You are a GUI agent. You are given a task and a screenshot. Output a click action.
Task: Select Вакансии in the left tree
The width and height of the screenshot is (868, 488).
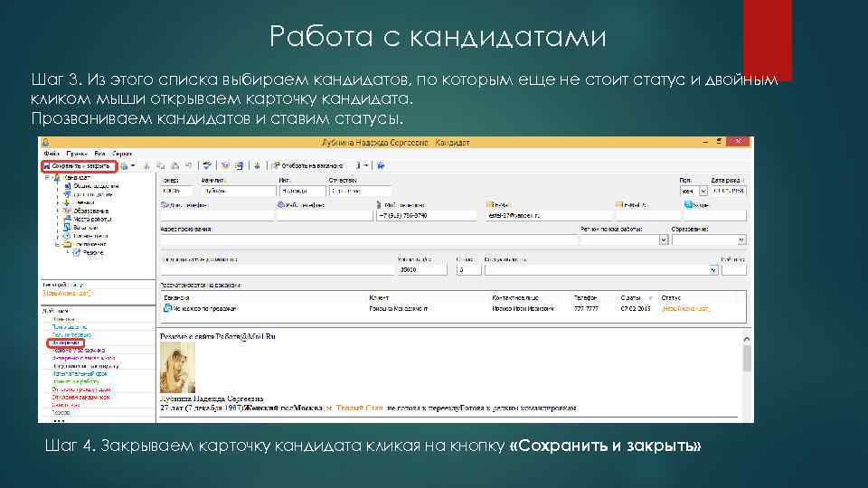pos(86,228)
